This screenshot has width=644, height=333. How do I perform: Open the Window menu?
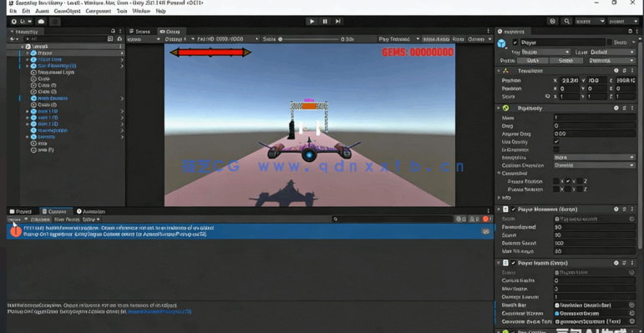point(141,11)
